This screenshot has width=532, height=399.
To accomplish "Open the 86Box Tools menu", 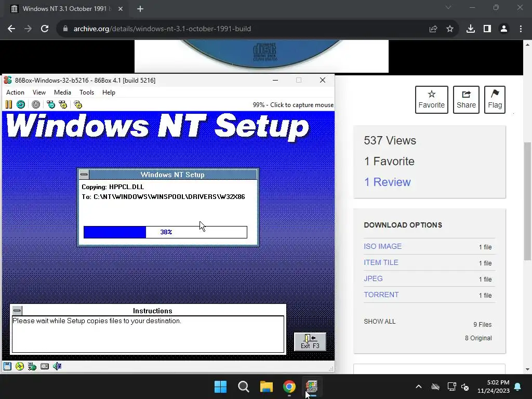I will click(87, 92).
